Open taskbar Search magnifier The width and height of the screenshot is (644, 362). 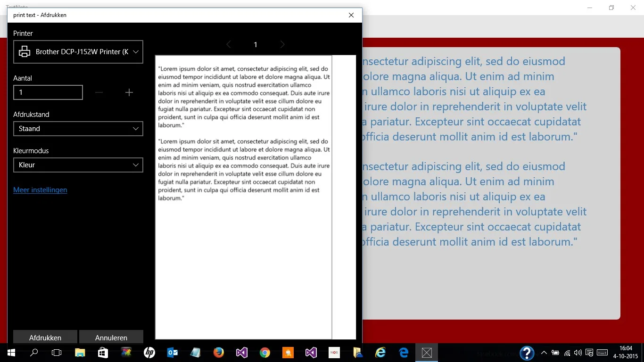(x=34, y=353)
